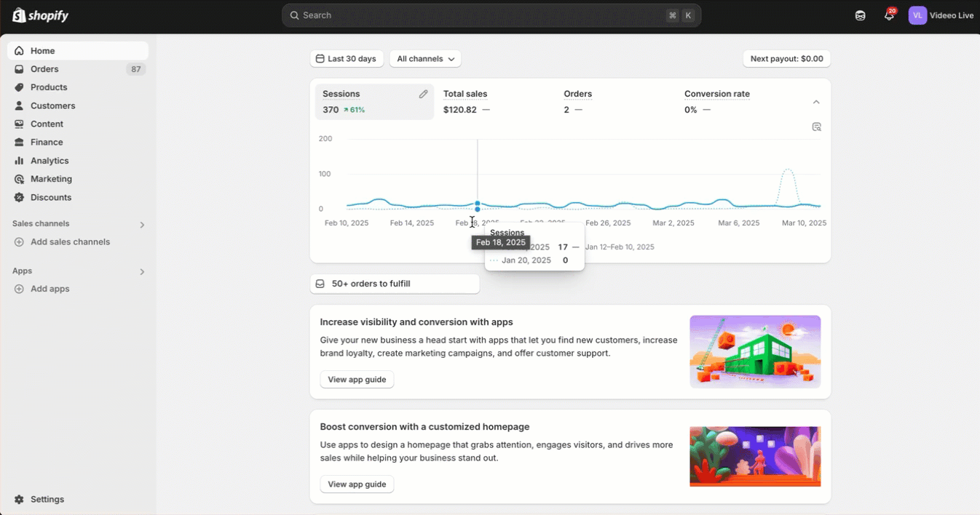The width and height of the screenshot is (980, 515).
Task: Click the search magnifier icon
Action: [x=294, y=15]
